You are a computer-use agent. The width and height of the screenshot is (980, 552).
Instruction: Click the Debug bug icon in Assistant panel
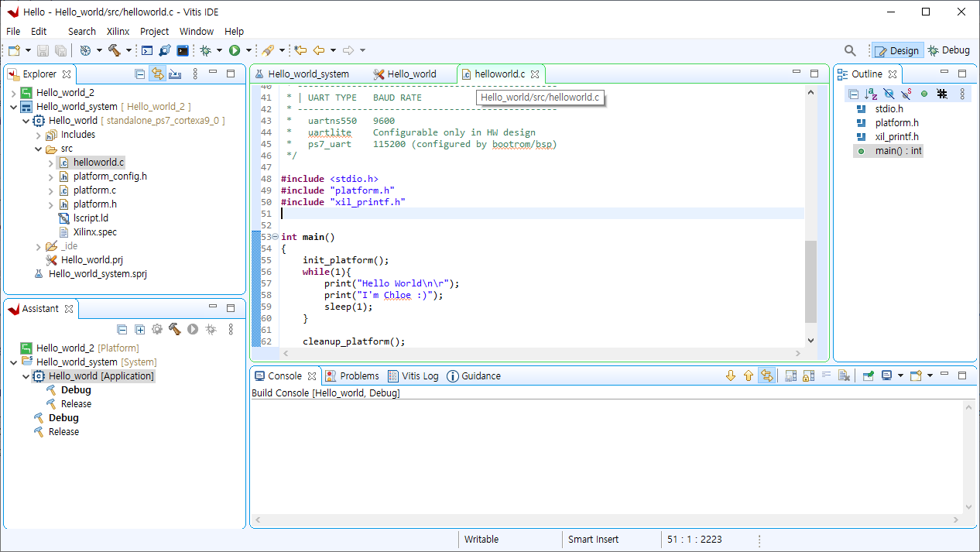click(211, 329)
